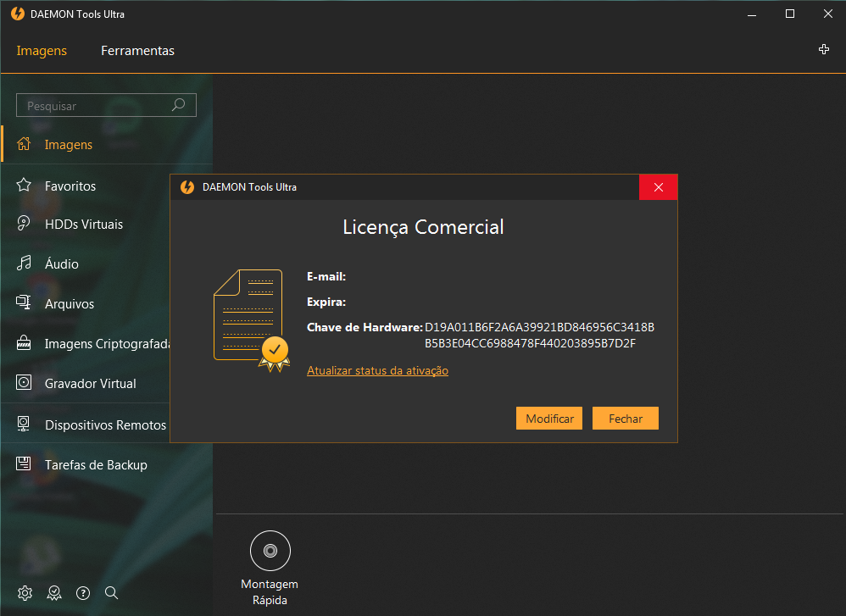The width and height of the screenshot is (846, 616).
Task: Click Atualizar status da ativação link
Action: pyautogui.click(x=378, y=370)
